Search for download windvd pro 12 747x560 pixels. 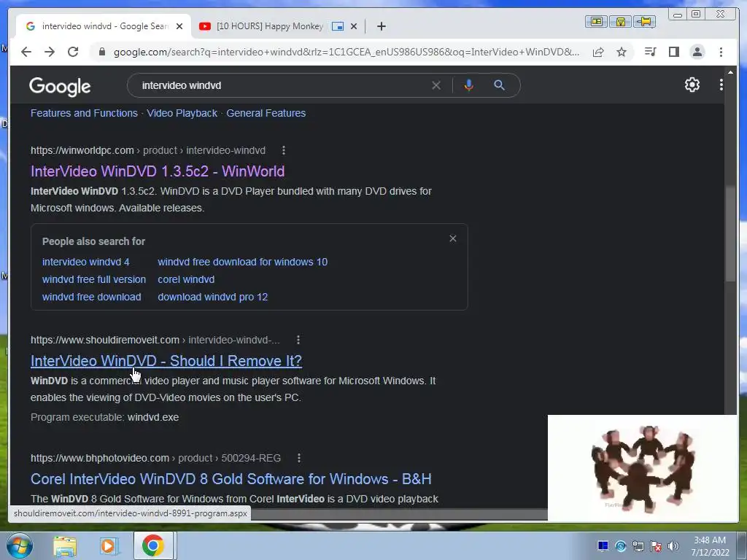point(212,297)
